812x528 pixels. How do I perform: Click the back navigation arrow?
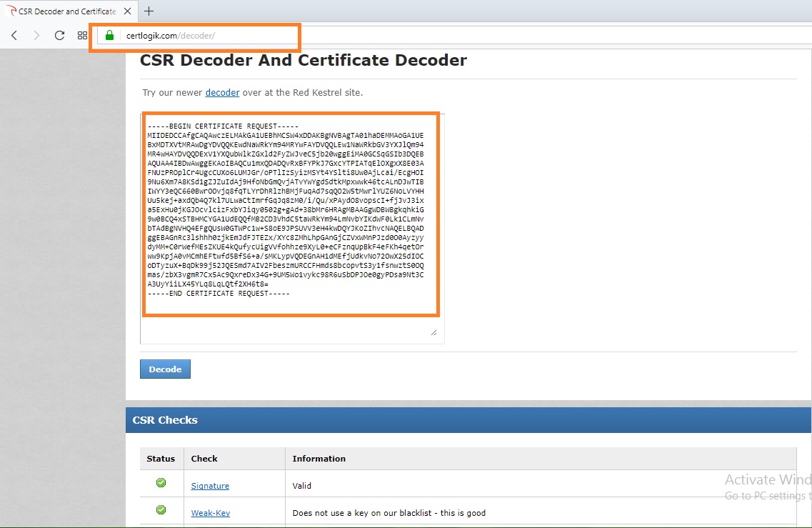[14, 35]
